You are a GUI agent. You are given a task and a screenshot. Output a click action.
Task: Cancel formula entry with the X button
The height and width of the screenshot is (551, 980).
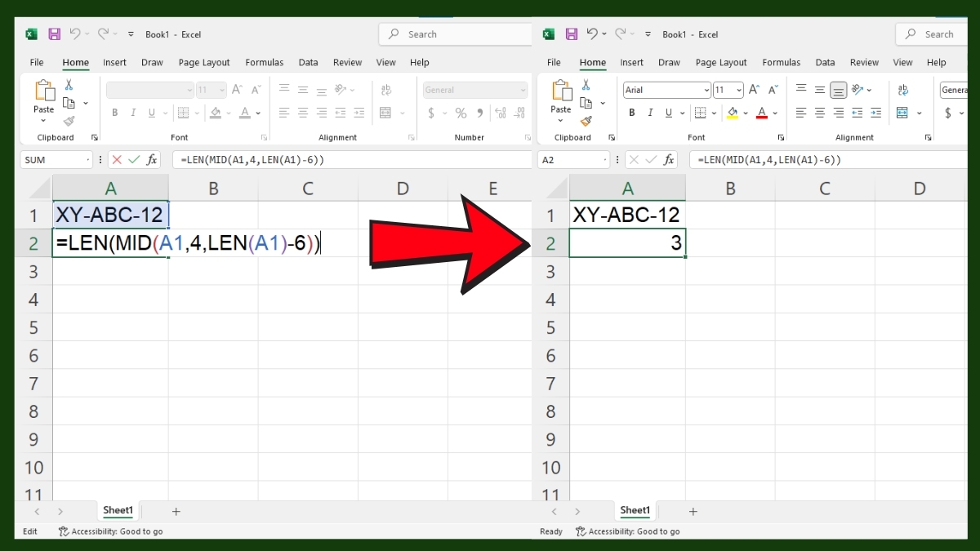(116, 160)
